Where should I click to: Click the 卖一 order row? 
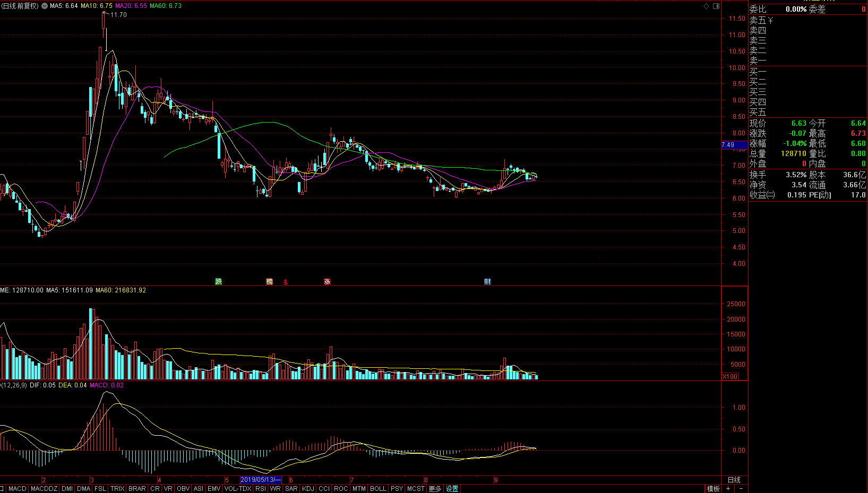click(807, 60)
